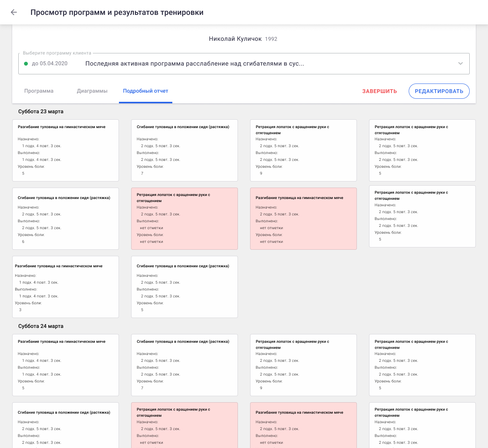Click the back arrow icon
Screen dimensions: 488x448
[14, 12]
